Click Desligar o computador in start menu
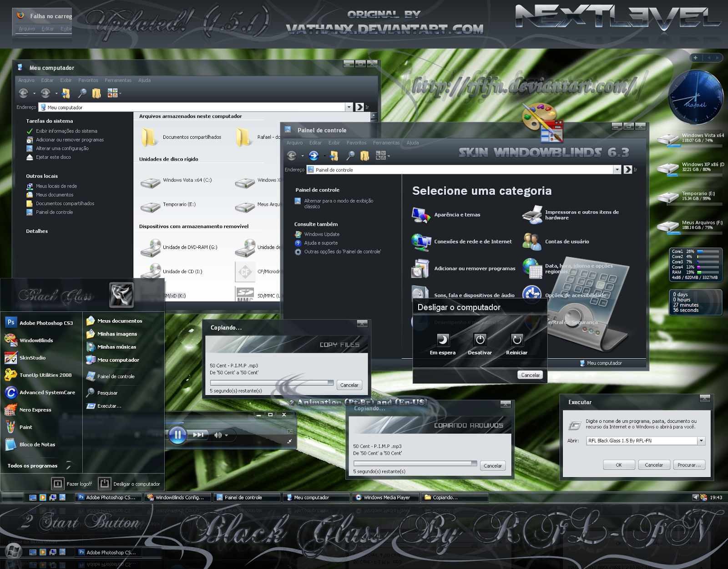The image size is (728, 569). click(x=130, y=484)
